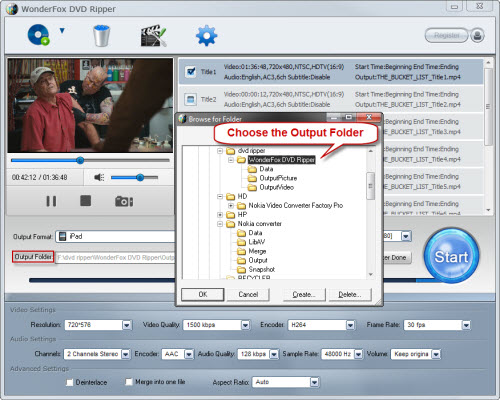Select the HD folder in the tree
This screenshot has height=400, width=500.
tap(242, 196)
